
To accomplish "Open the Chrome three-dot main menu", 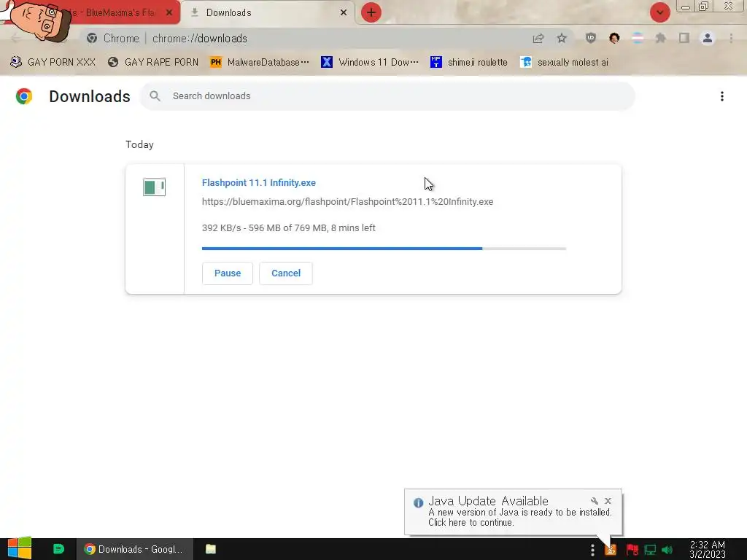I will click(731, 38).
